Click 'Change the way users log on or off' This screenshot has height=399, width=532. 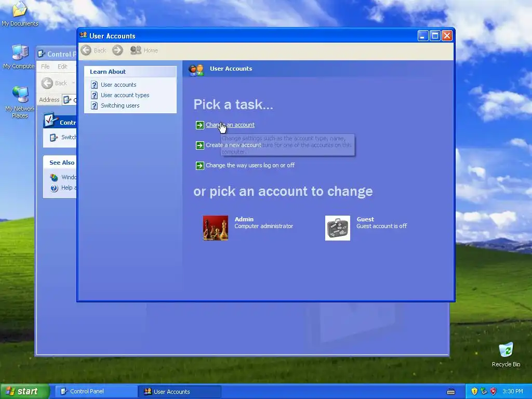pyautogui.click(x=250, y=165)
